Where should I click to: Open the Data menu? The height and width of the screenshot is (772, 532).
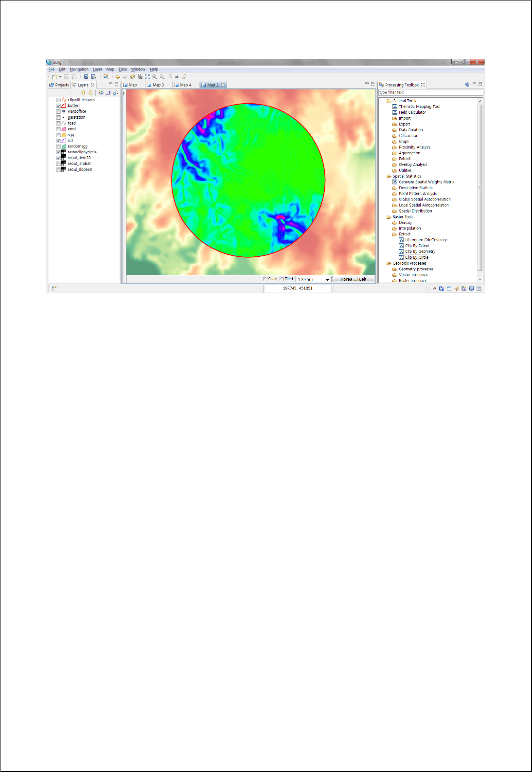[x=123, y=69]
